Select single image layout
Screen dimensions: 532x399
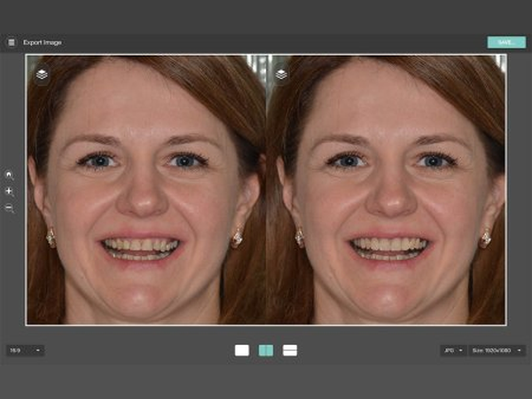[x=242, y=350]
